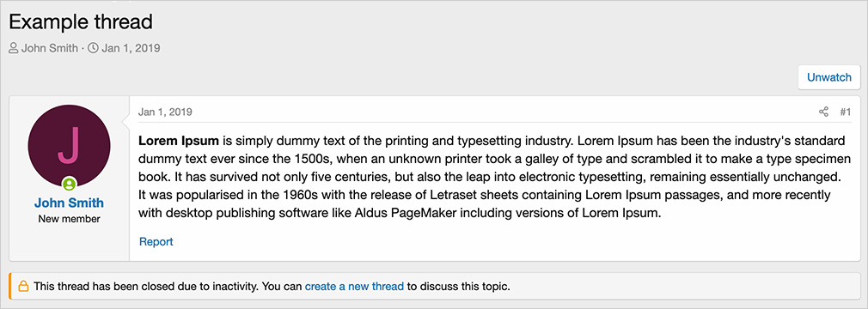This screenshot has height=309, width=868.
Task: Click the Unwatch button
Action: (828, 77)
